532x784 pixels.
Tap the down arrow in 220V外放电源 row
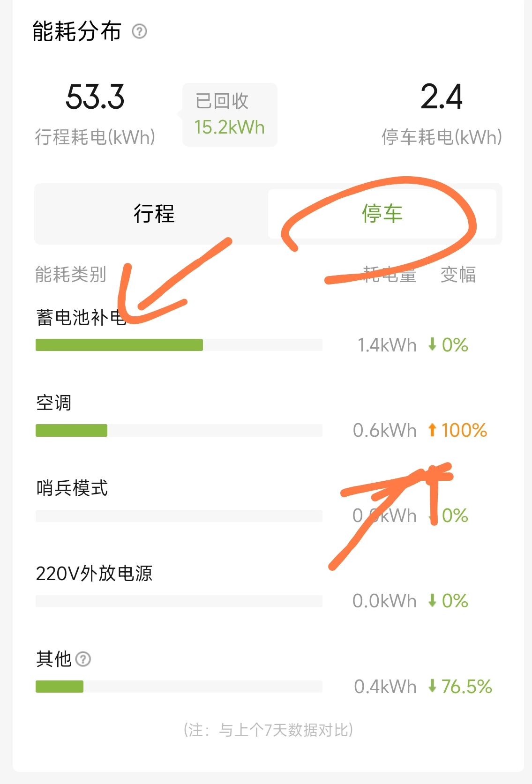point(432,600)
